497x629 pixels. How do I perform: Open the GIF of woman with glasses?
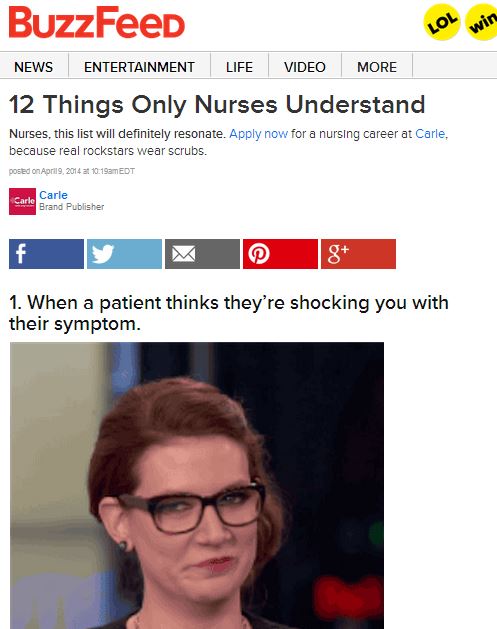[197, 485]
